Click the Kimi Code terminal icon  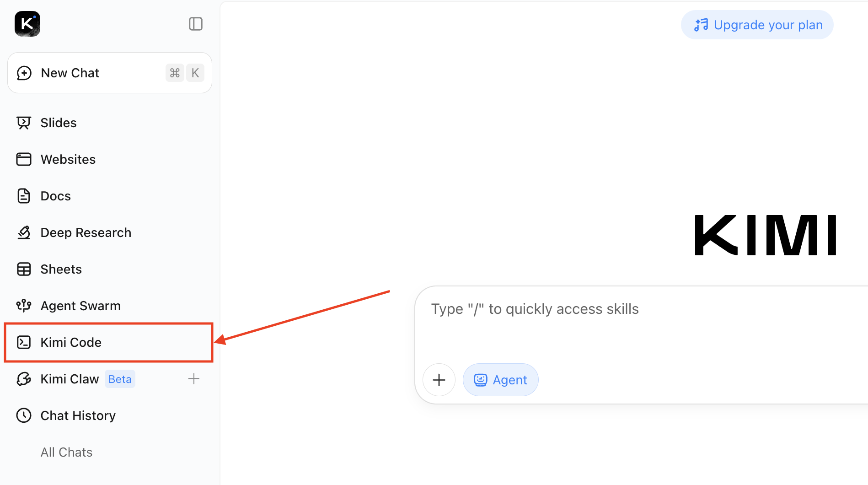click(x=24, y=342)
